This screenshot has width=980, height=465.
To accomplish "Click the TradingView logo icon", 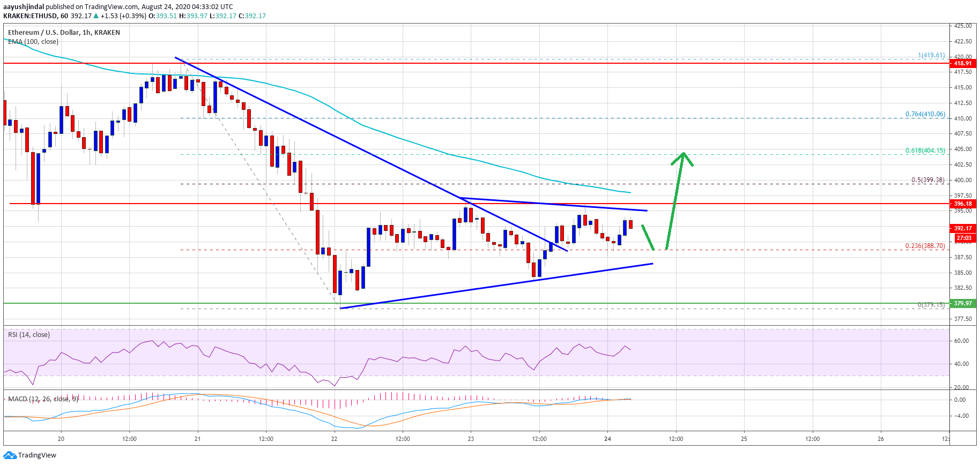I will 10,455.
